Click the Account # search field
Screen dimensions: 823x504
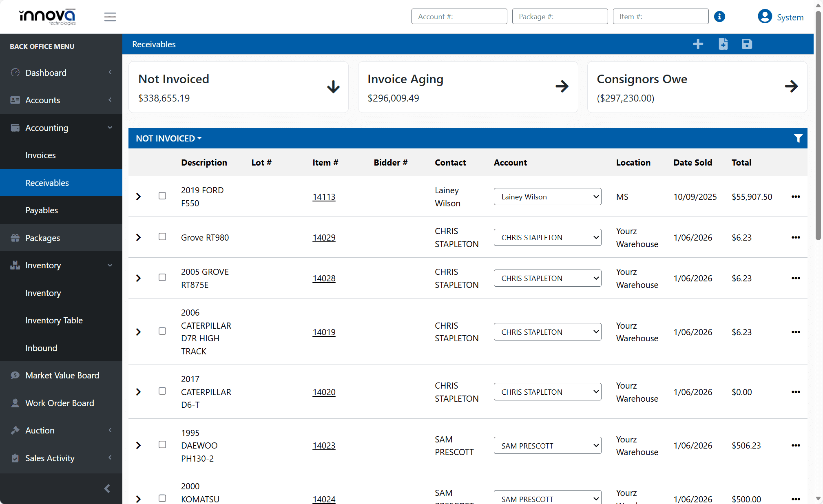[x=459, y=17]
